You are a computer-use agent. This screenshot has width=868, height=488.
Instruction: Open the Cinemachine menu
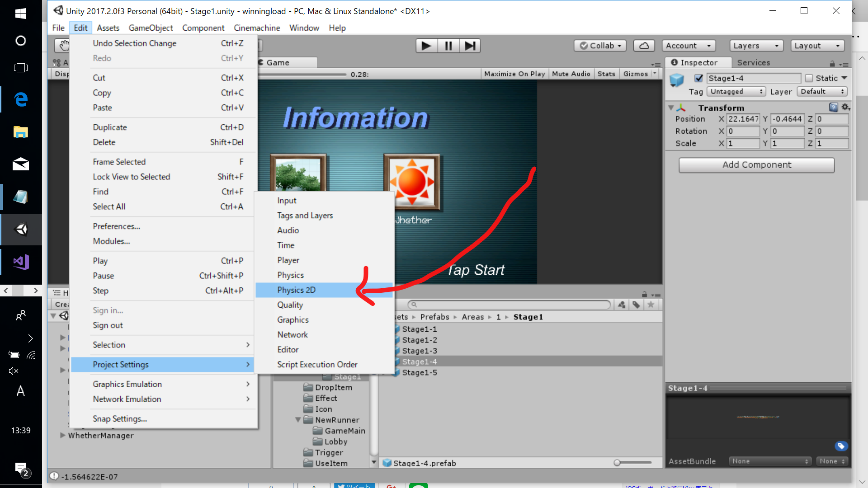257,28
